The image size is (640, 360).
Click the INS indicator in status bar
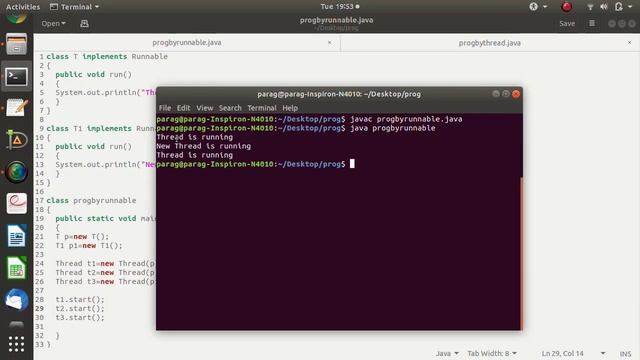pos(625,354)
